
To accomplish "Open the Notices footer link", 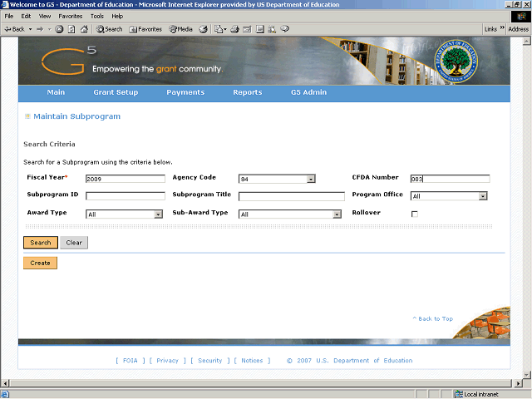I will point(252,360).
